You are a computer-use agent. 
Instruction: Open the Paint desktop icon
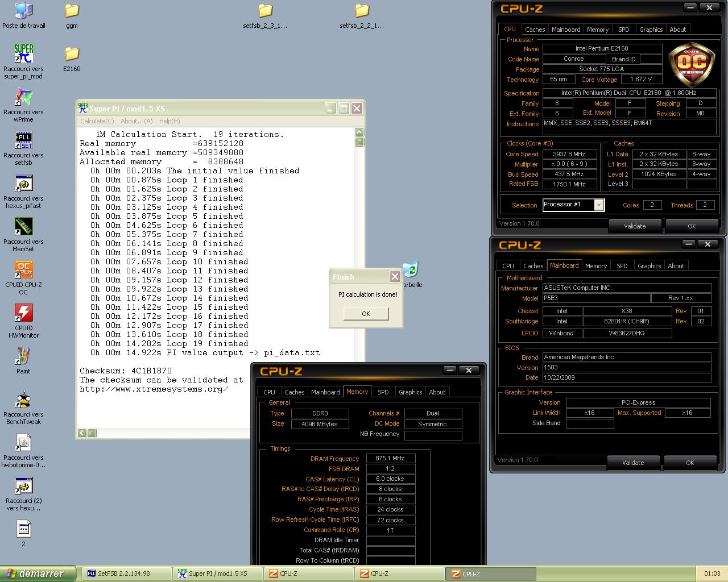click(x=23, y=356)
